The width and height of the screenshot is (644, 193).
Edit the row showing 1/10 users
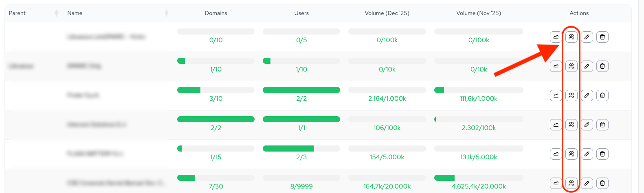click(x=587, y=66)
